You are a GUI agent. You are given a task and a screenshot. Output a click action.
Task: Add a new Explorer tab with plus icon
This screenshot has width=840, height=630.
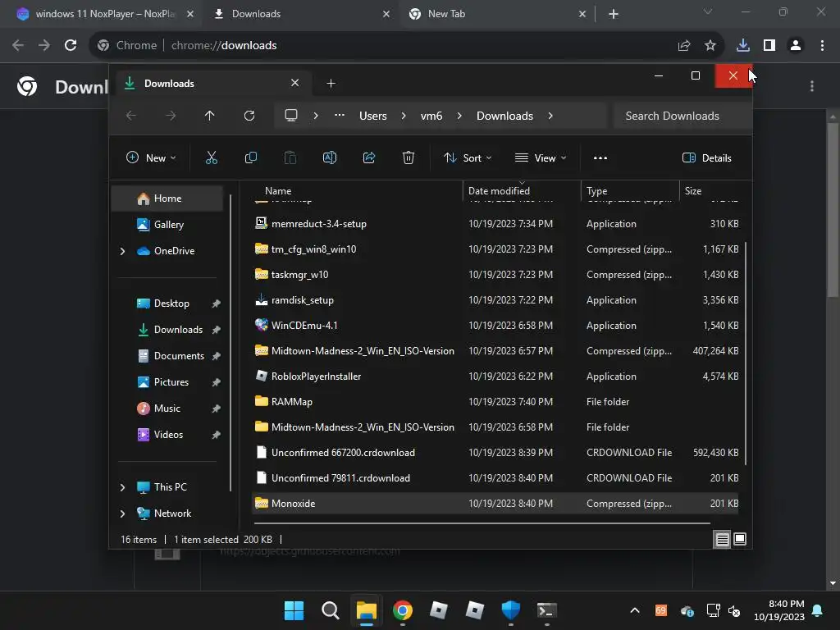[x=331, y=83]
